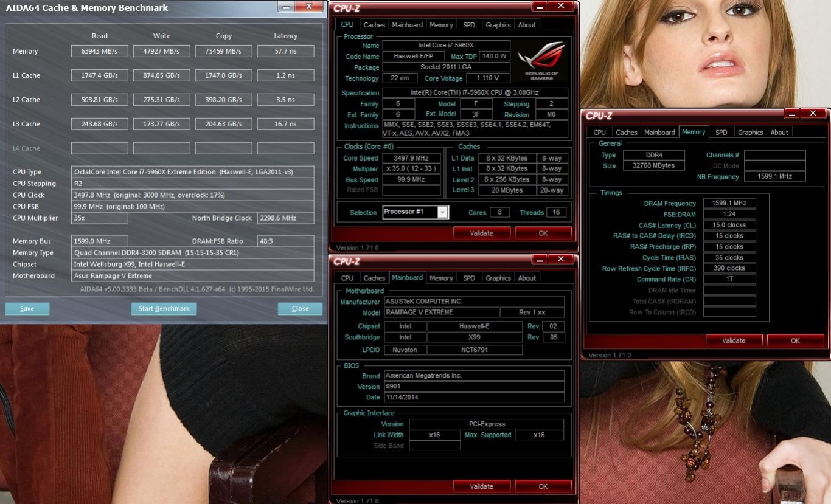Click Start Benchmark in AIDA64
The image size is (831, 504).
point(164,308)
